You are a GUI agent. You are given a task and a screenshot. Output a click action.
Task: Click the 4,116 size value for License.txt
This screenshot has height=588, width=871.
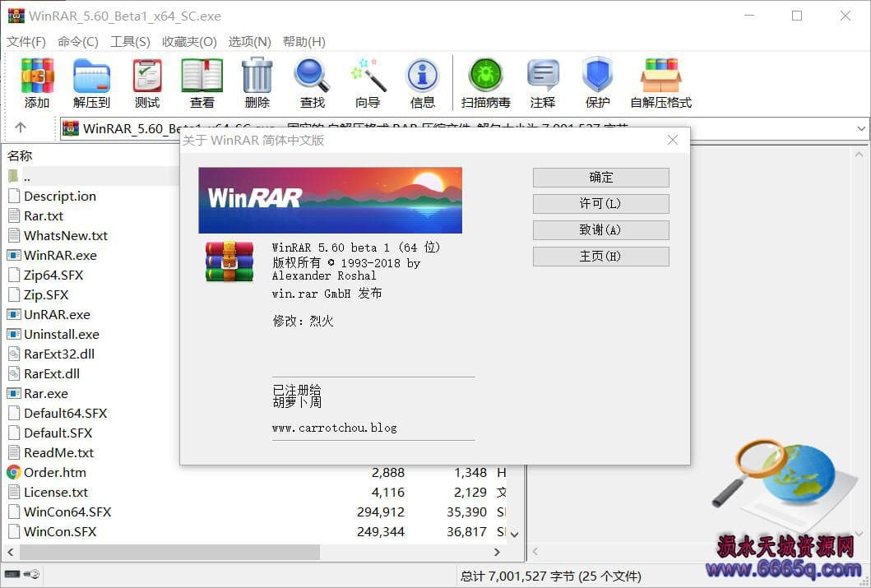(388, 492)
